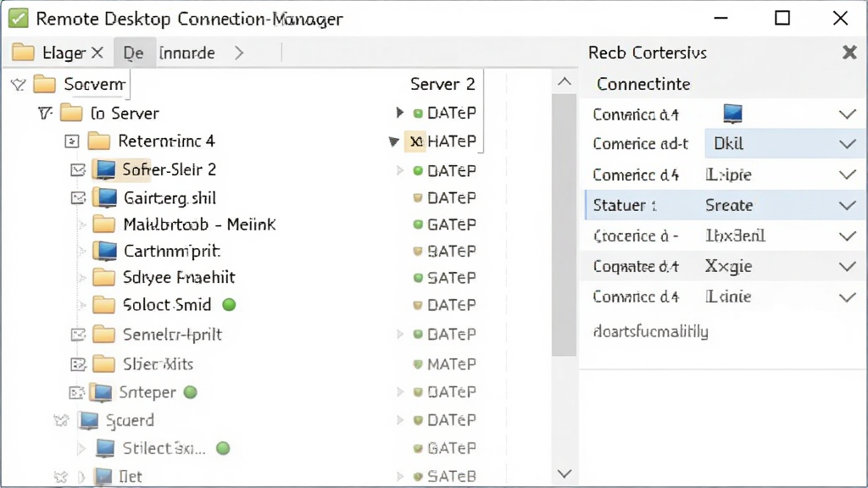Open the first Conwarica d.4 monitor dropdown
Image resolution: width=868 pixels, height=488 pixels.
click(847, 114)
